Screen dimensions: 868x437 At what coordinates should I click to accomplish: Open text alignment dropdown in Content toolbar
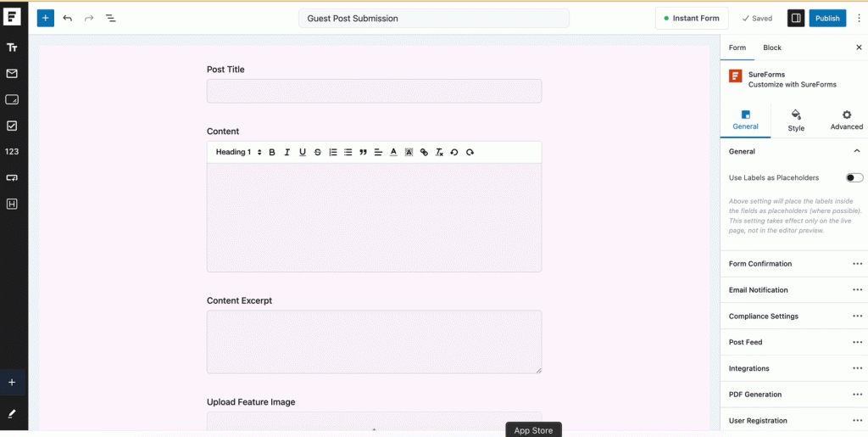[x=378, y=152]
